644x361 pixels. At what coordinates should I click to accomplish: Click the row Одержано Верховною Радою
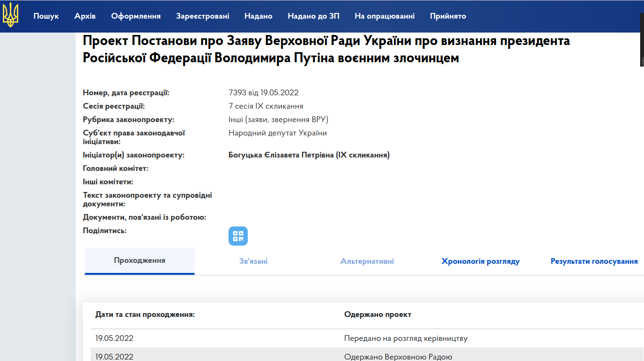tap(398, 357)
